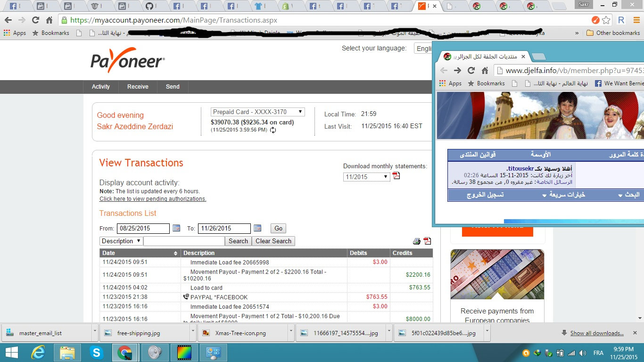The image size is (644, 362).
Task: Click the icon beside PAYPAL *FACEBOOK
Action: coord(186,297)
